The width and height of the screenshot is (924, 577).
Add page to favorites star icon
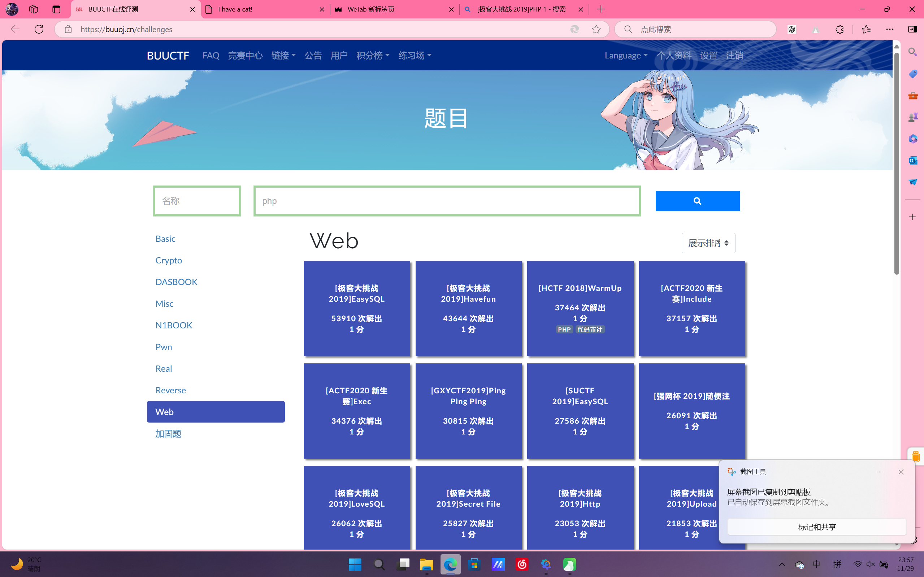tap(596, 29)
